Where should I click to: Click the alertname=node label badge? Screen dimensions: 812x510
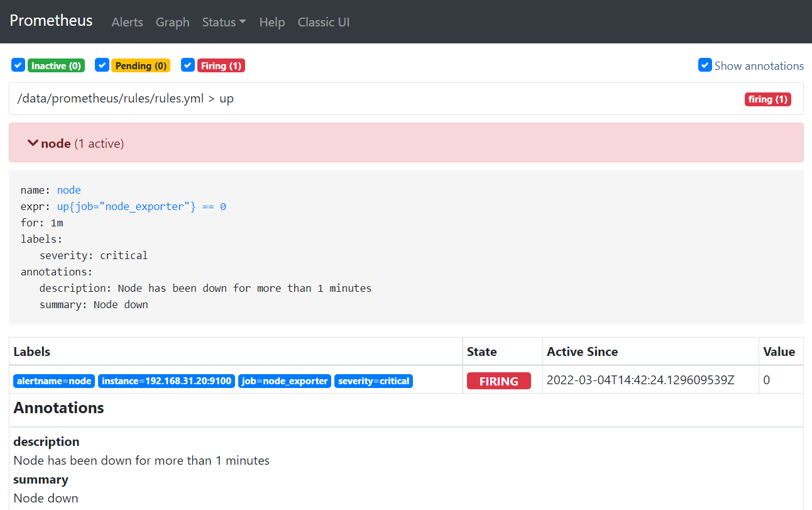click(x=54, y=381)
